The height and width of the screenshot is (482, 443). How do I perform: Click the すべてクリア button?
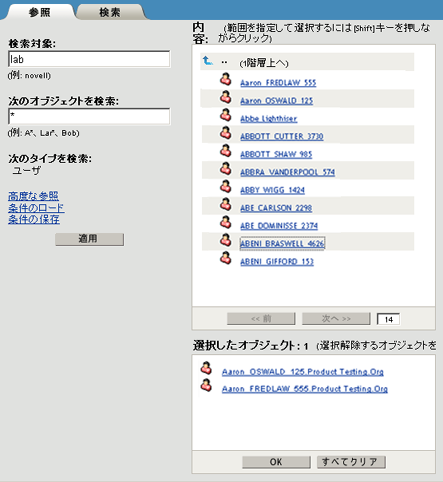(351, 462)
